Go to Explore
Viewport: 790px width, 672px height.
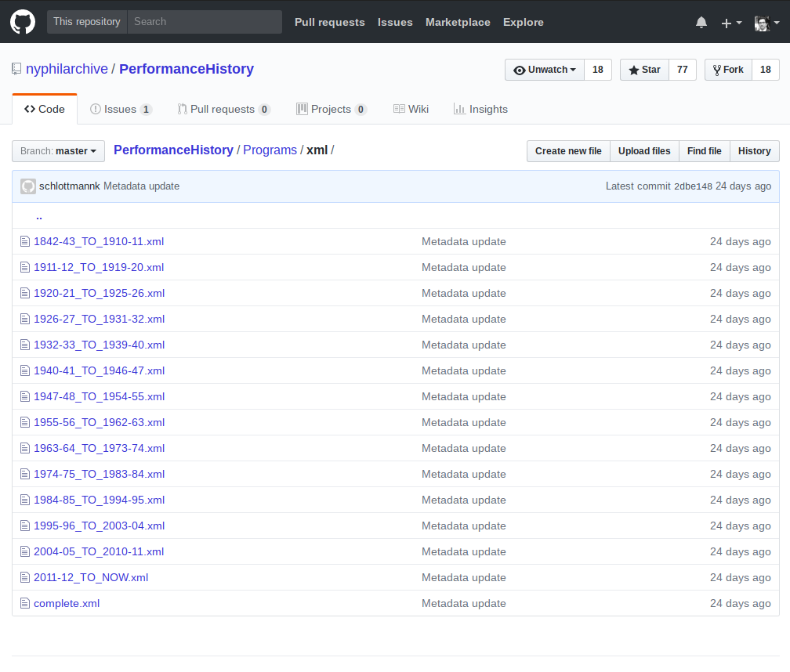[x=523, y=22]
